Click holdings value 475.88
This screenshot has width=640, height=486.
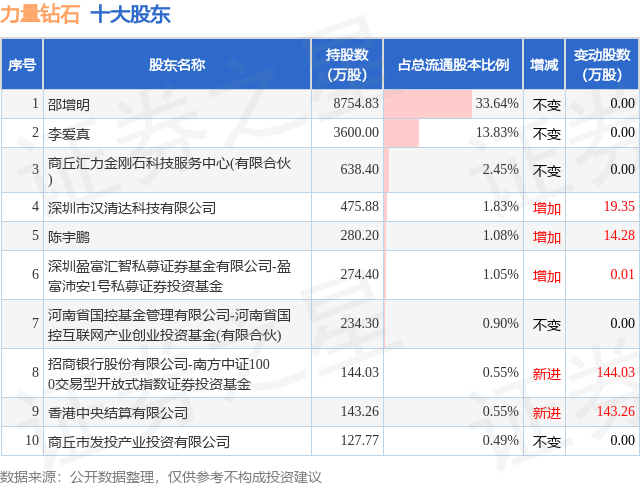coord(360,206)
